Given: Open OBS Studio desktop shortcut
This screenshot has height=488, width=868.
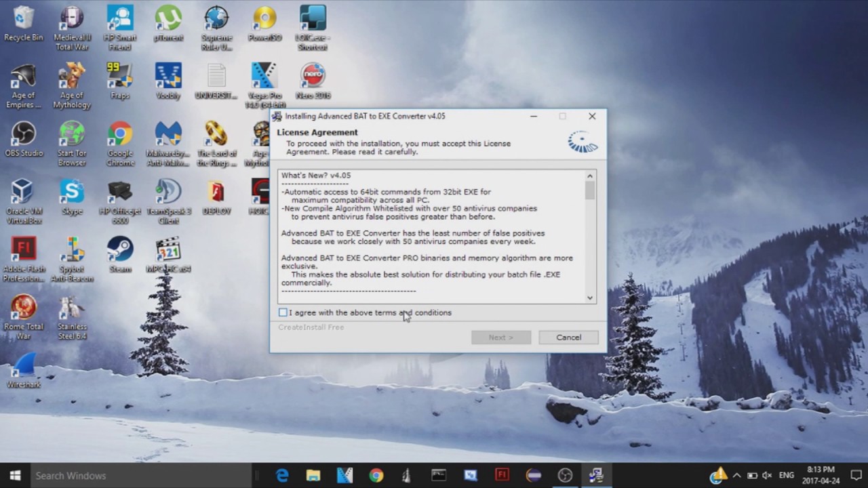Looking at the screenshot, I should (x=24, y=133).
